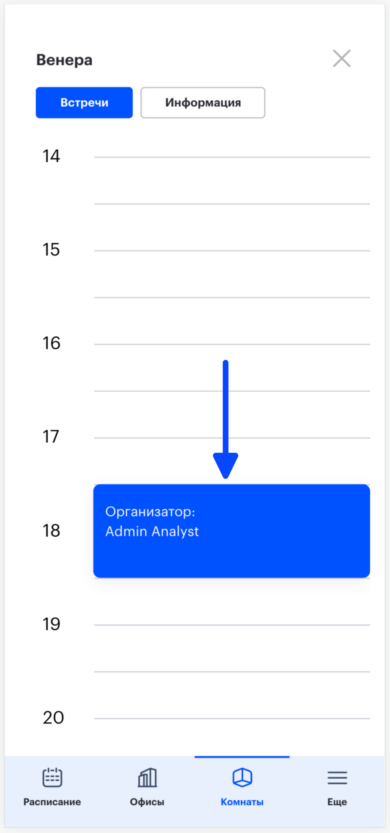Click the Комнаты label in bottom bar
This screenshot has width=390, height=833.
(242, 802)
